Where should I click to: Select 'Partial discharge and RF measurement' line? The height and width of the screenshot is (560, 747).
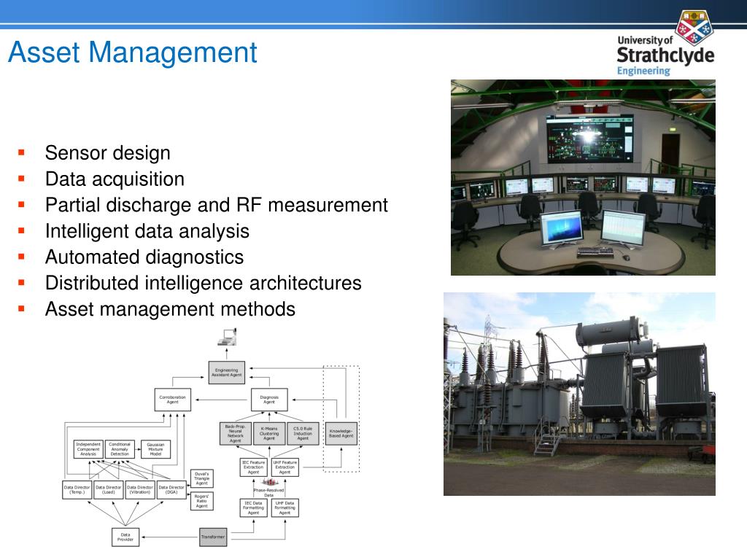[x=216, y=205]
